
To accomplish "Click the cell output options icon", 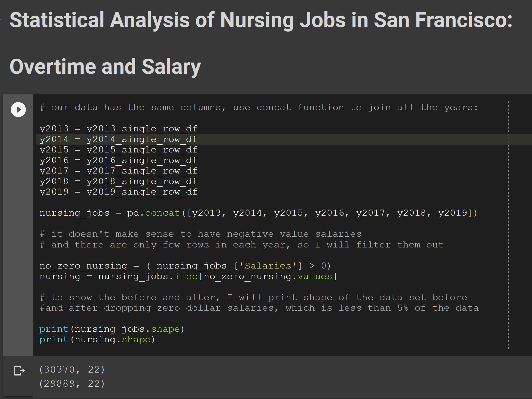I will 19,370.
